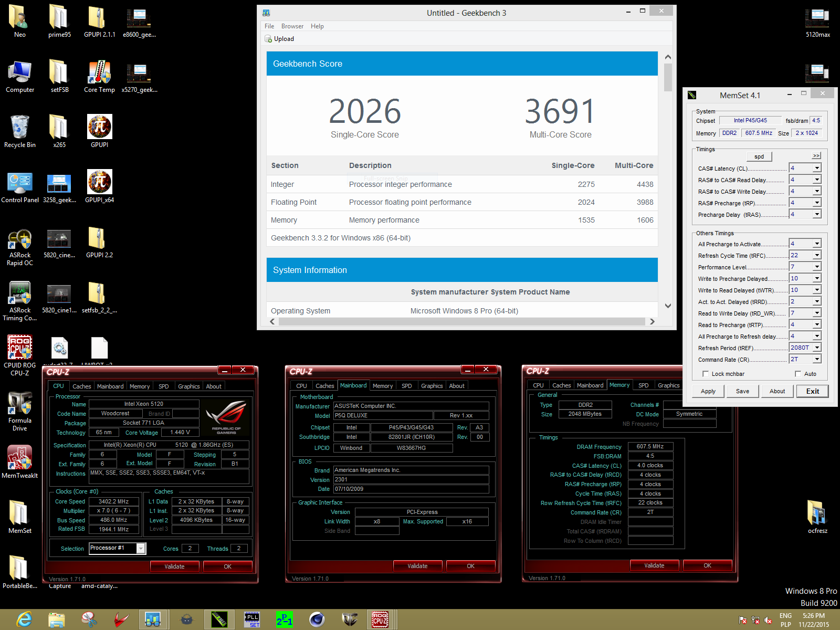Open the Recycle Bin icon
This screenshot has height=630, width=840.
tap(20, 131)
